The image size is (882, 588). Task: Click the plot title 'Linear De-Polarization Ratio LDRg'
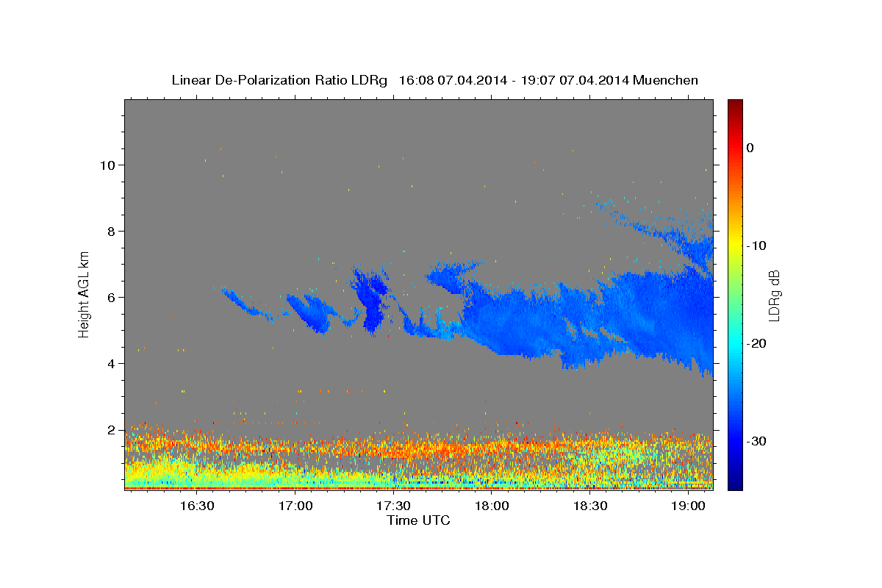279,80
